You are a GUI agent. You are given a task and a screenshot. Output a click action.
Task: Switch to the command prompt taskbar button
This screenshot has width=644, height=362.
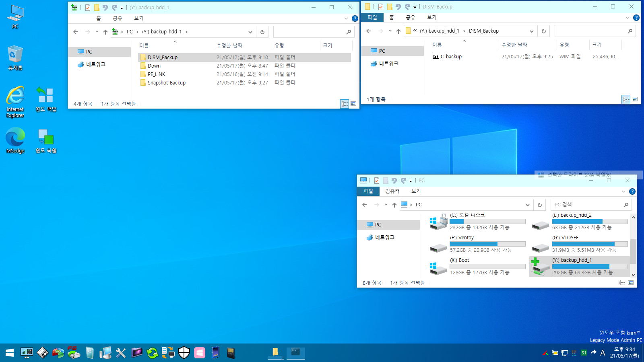[296, 353]
